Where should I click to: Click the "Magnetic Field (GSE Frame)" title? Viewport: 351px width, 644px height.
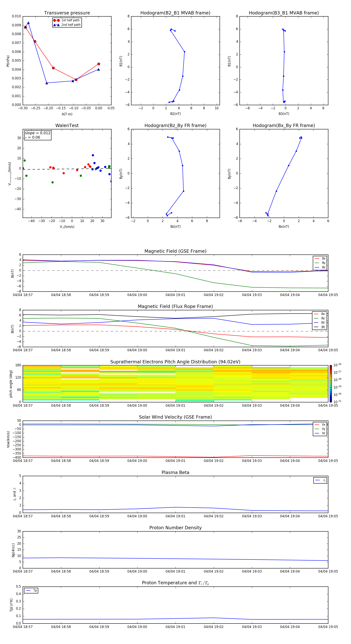(175, 251)
